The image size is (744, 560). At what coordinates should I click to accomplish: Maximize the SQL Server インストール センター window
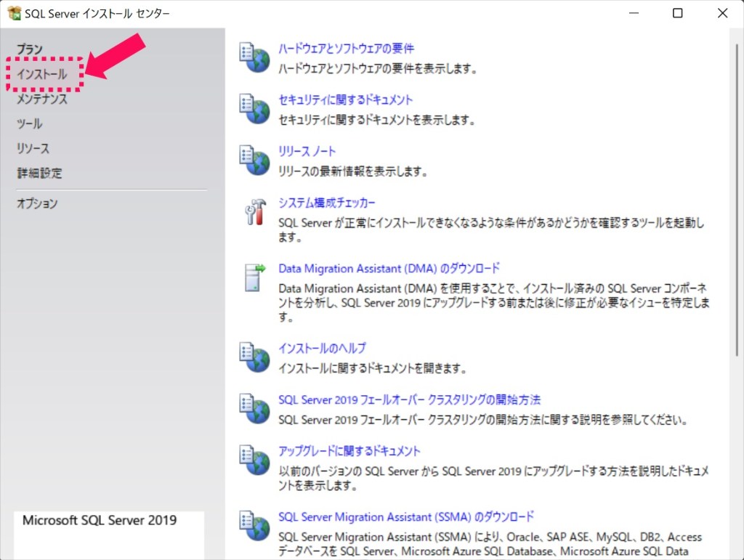point(678,13)
